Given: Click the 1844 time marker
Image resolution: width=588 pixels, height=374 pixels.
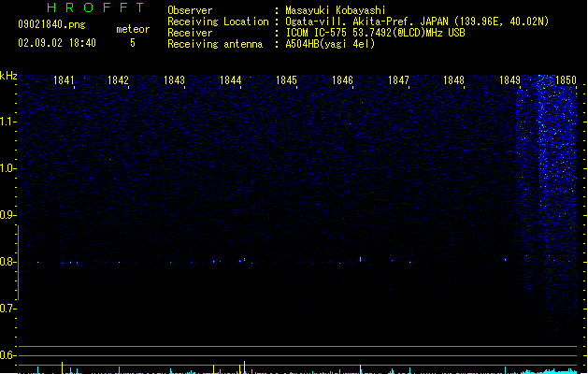Looking at the screenshot, I should click(230, 80).
